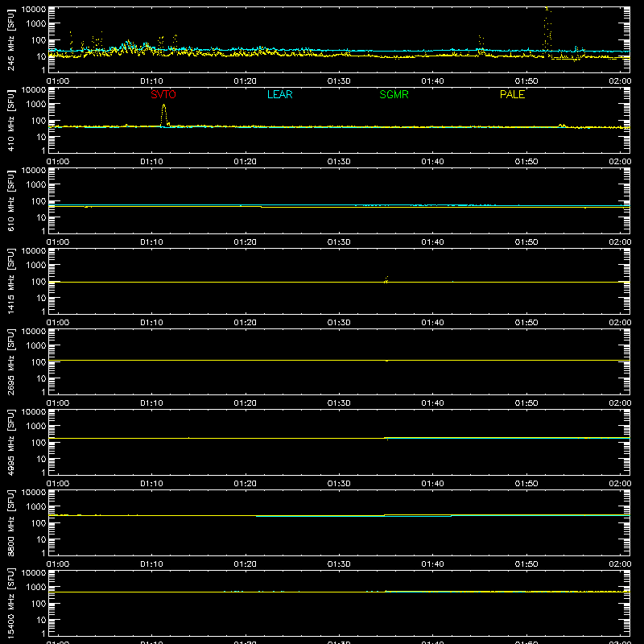Click the small 1415 MHz spike near 01:35

point(386,279)
